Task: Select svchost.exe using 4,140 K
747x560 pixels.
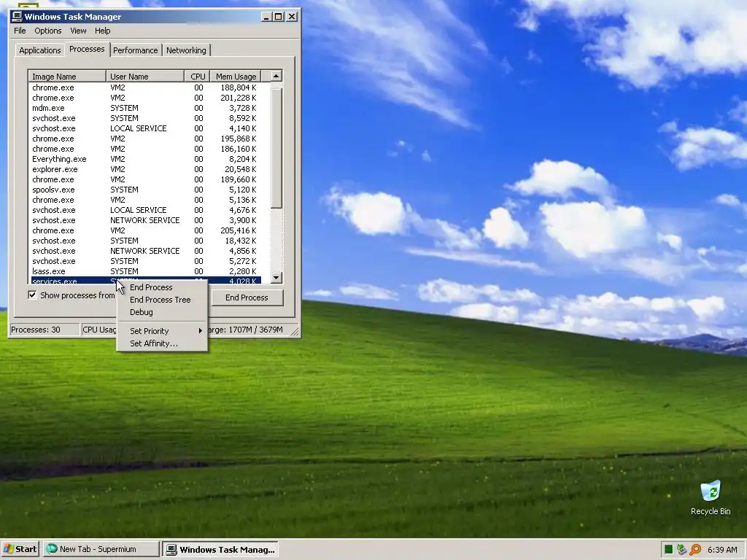Action: (x=145, y=128)
